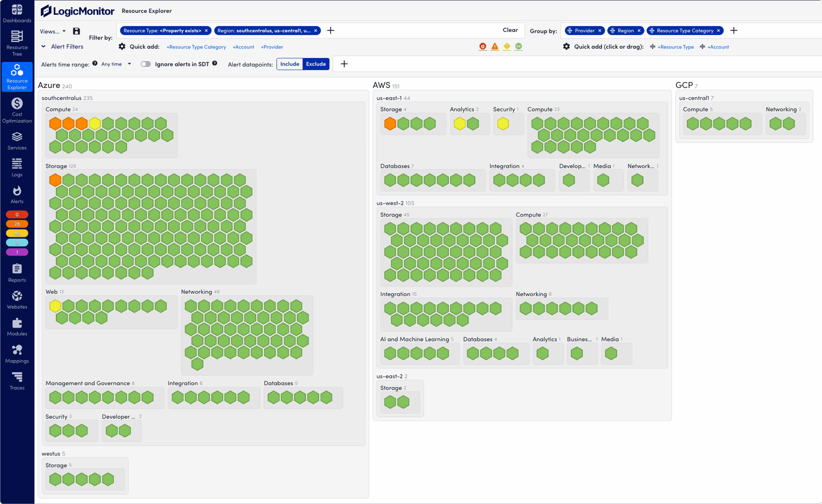Open the Quick add gear settings icon
The width and height of the screenshot is (822, 504).
pyautogui.click(x=122, y=46)
